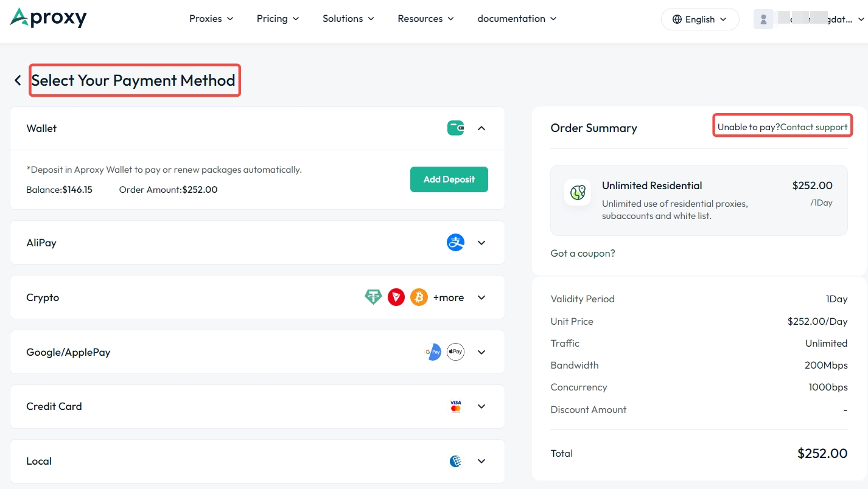Click Got a coupon?

point(583,253)
